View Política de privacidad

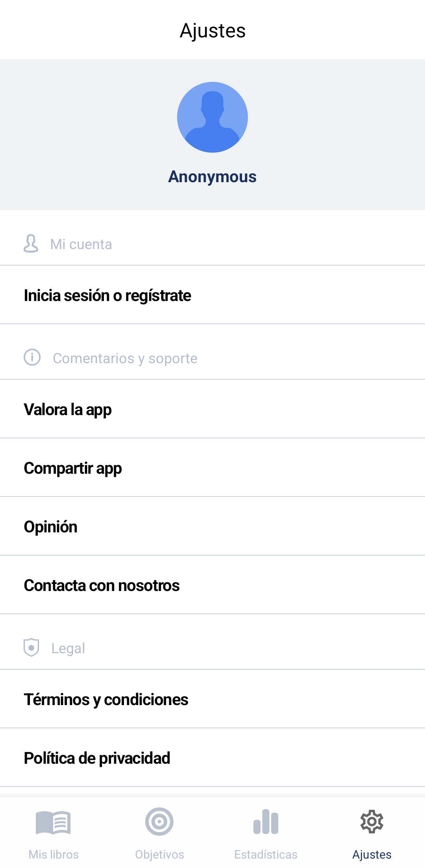pyautogui.click(x=213, y=758)
